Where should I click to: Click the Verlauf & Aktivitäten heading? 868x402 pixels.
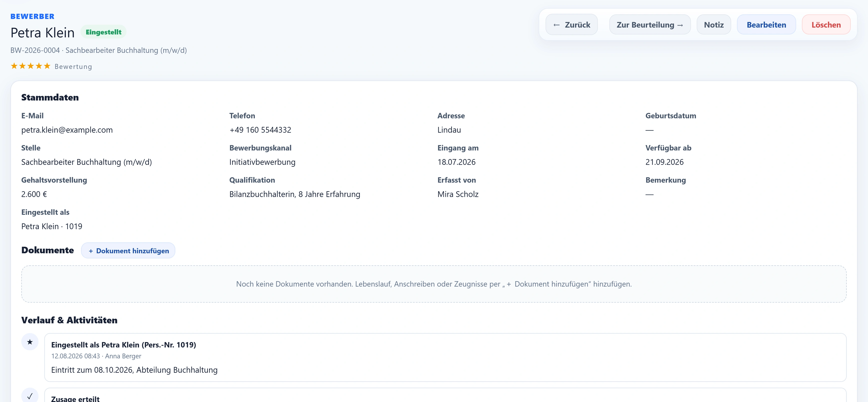point(69,320)
